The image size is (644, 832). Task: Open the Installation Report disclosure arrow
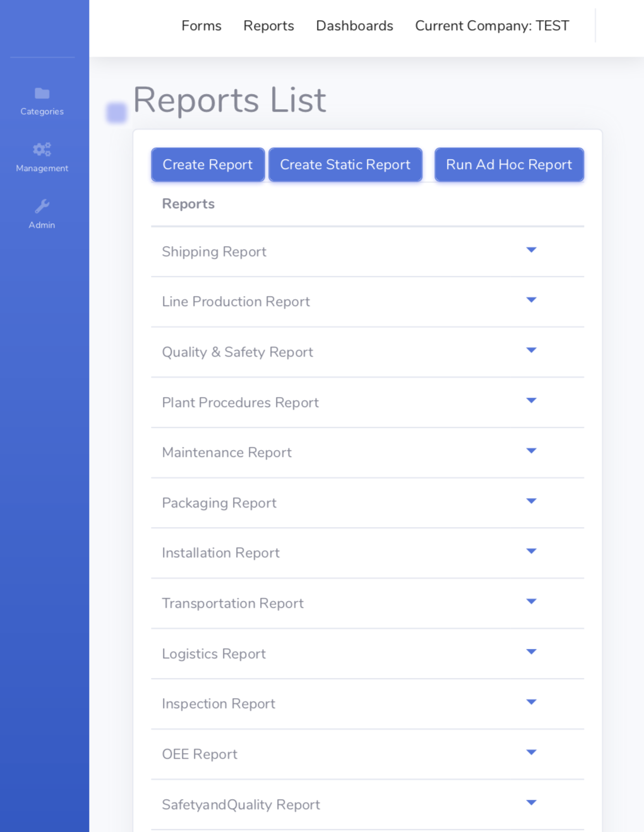(532, 551)
